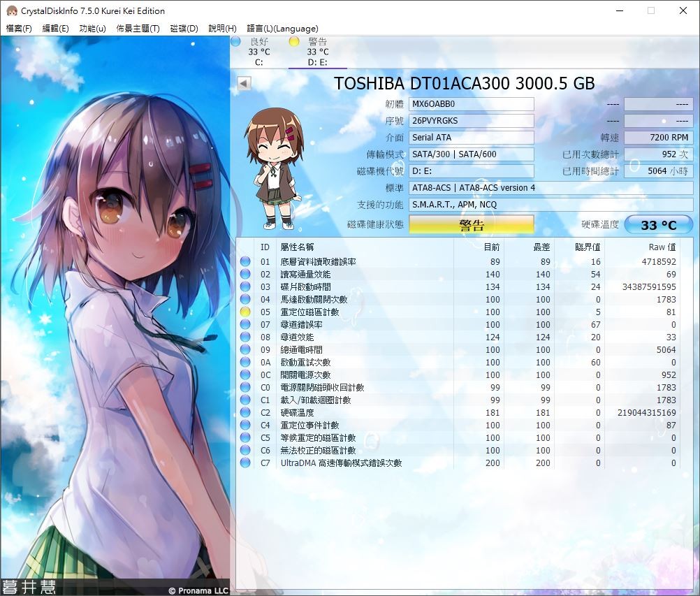Click the raw value 34387591595
Viewport: 700px width, 596px height.
[649, 286]
